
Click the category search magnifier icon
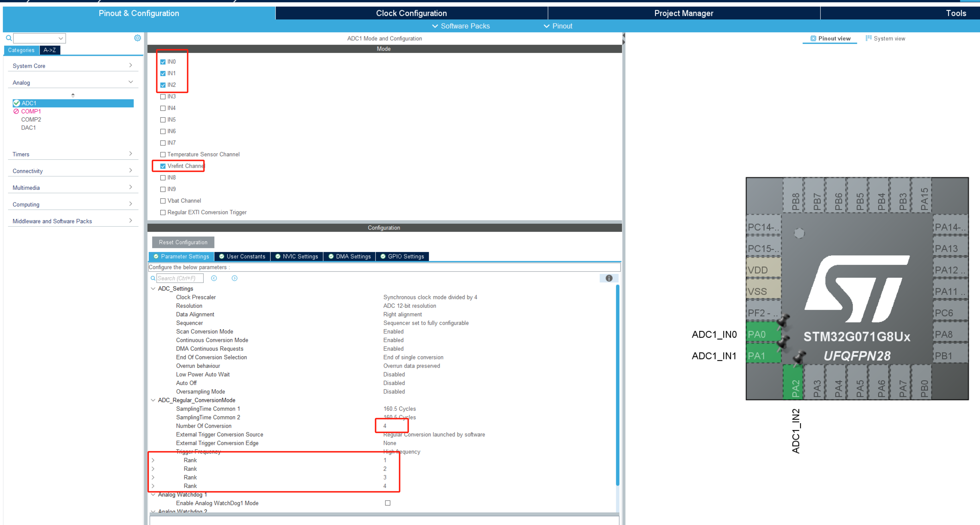click(x=9, y=38)
